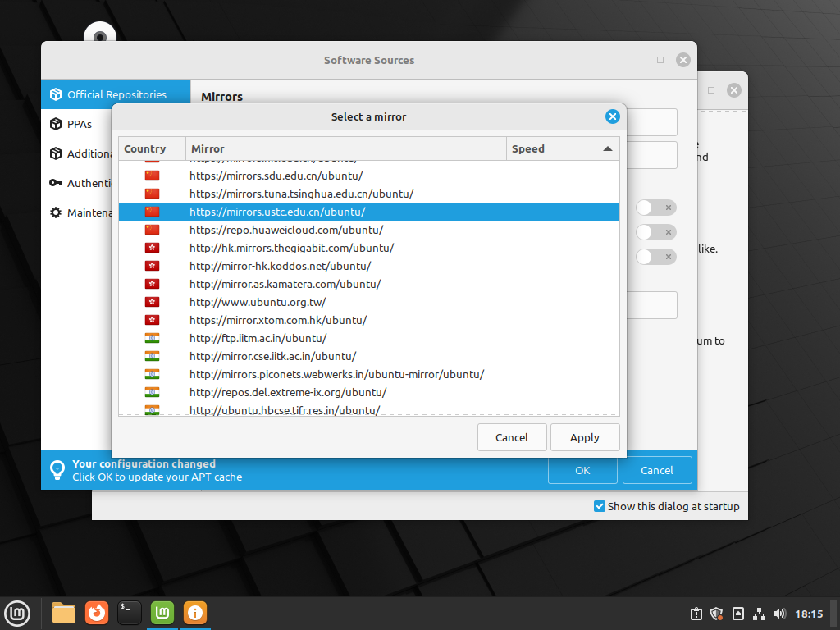840x630 pixels.
Task: Click OK to update APT cache
Action: click(582, 470)
